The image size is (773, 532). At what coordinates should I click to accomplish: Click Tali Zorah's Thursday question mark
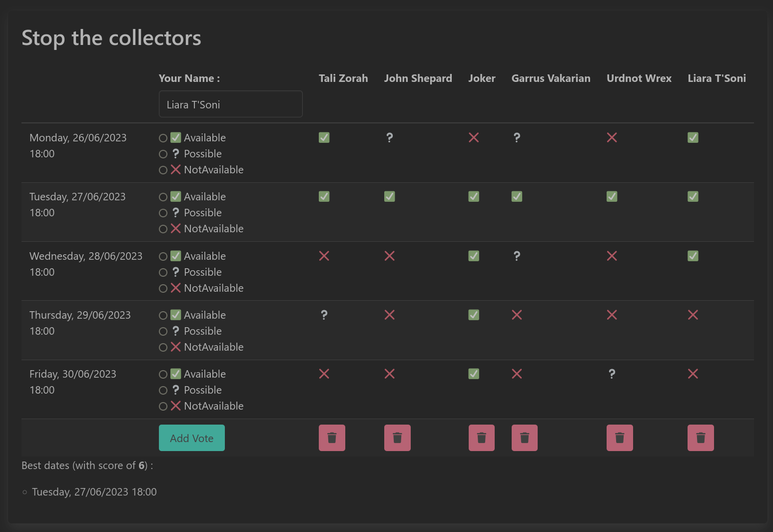point(324,315)
